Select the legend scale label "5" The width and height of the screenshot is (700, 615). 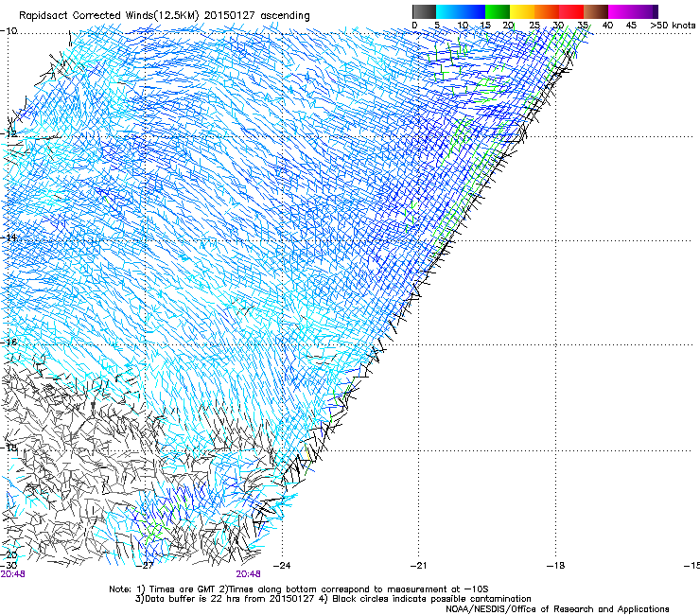pos(437,25)
